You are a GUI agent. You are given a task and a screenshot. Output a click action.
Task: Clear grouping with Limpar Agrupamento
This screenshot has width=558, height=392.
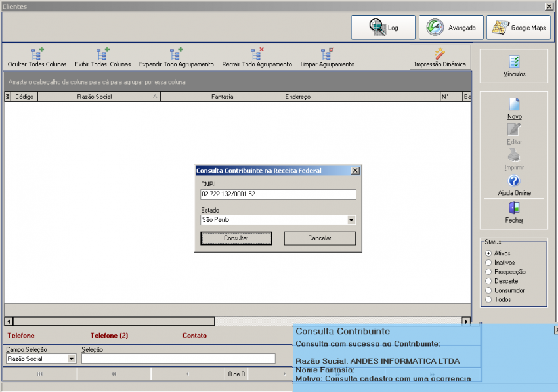tap(328, 58)
